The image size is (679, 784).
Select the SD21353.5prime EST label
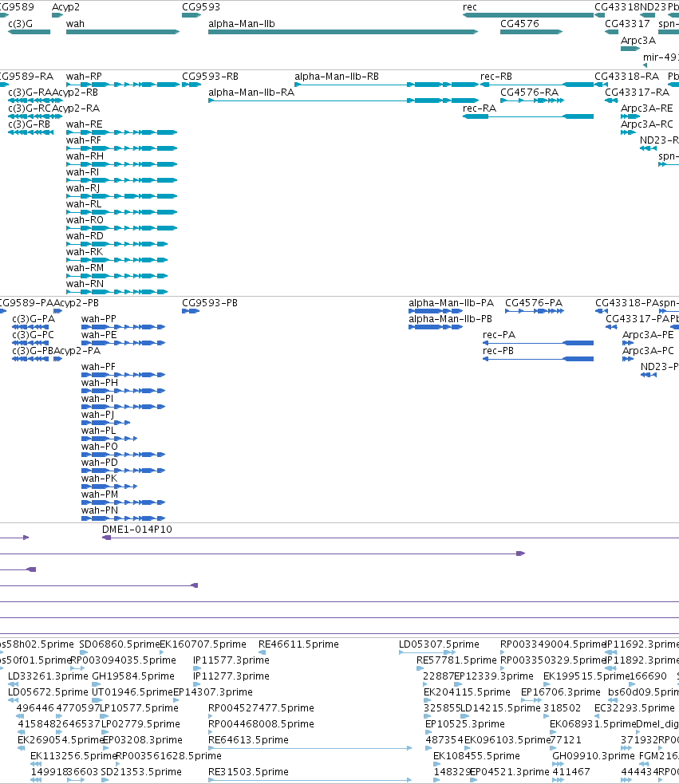(141, 773)
